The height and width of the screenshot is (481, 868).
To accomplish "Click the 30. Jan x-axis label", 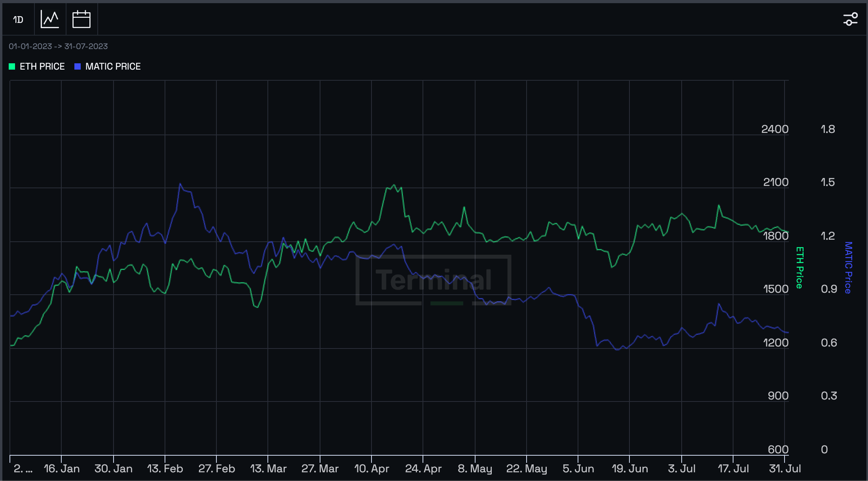I will tap(114, 469).
